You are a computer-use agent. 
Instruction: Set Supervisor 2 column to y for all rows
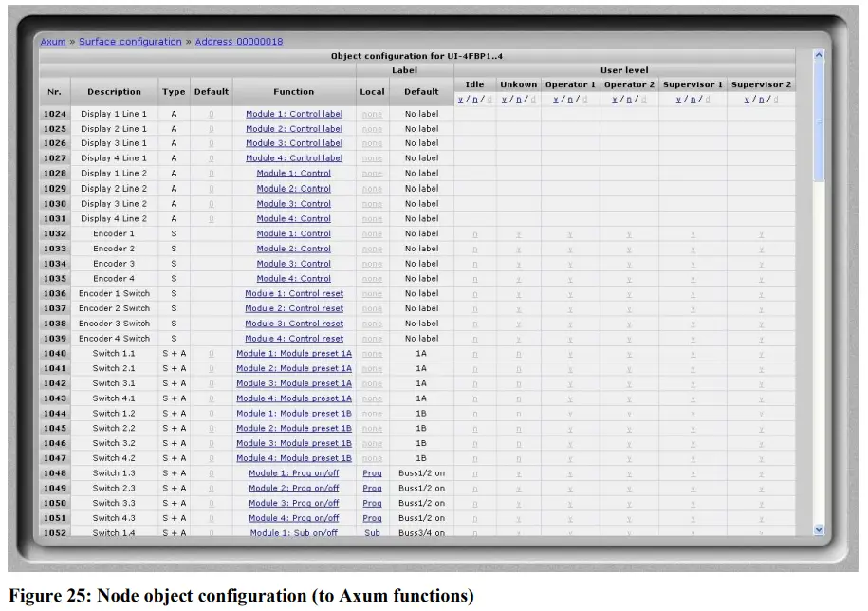tap(746, 99)
